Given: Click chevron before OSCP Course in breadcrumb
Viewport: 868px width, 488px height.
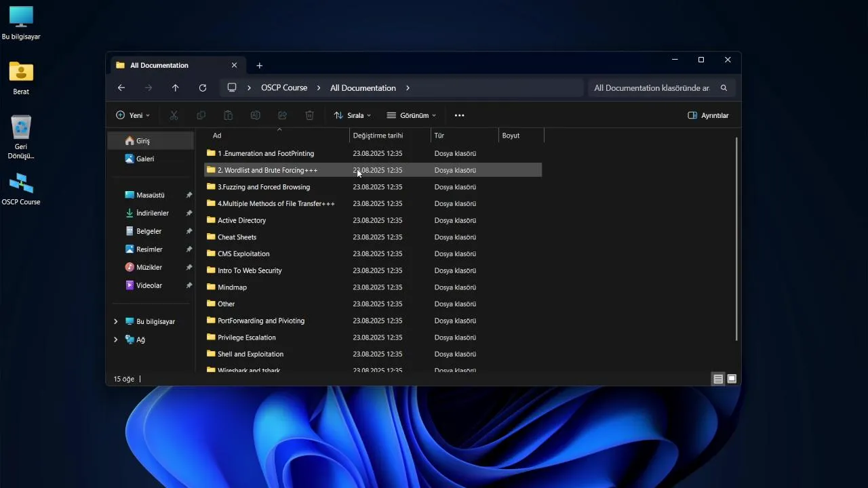Looking at the screenshot, I should (249, 88).
